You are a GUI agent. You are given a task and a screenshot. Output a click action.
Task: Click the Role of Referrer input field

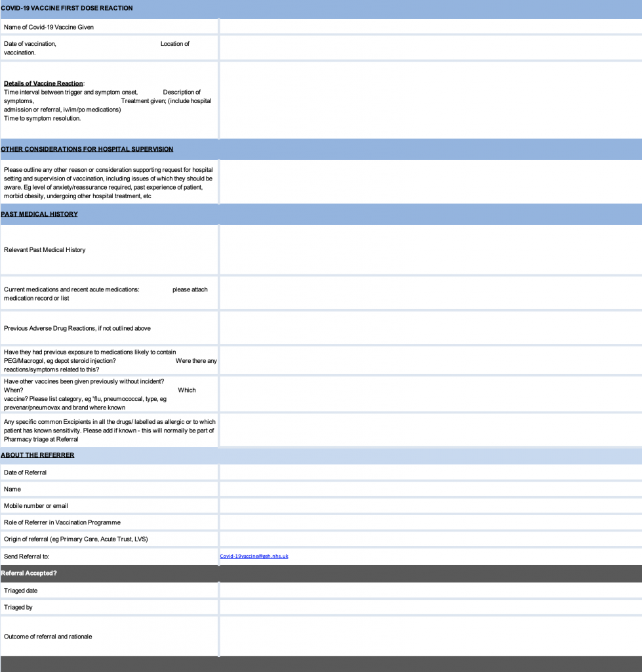[x=430, y=522]
